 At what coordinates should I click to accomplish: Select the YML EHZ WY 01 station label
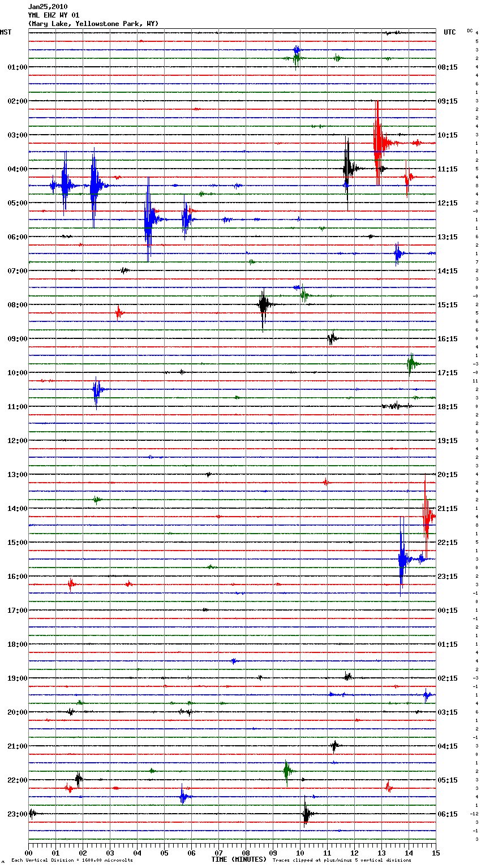point(54,15)
